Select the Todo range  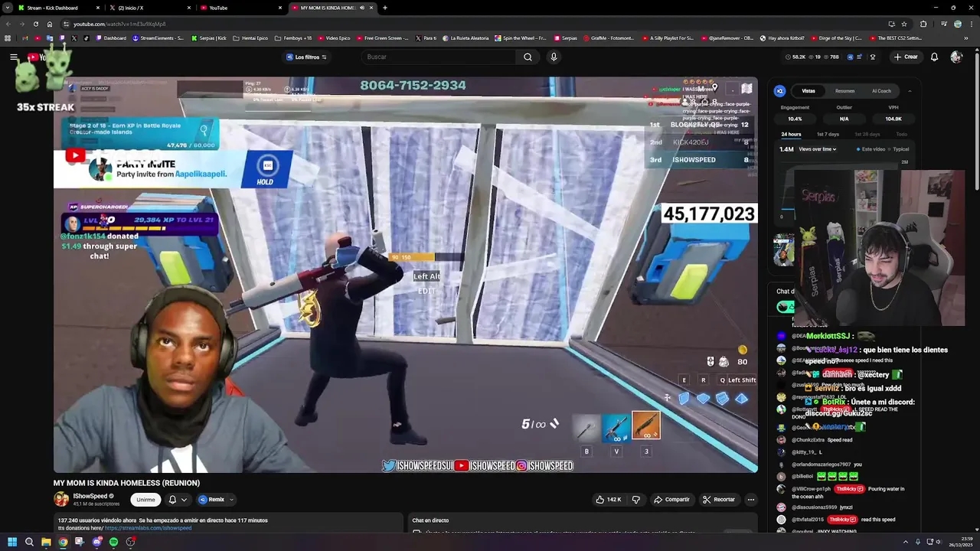[x=902, y=135]
